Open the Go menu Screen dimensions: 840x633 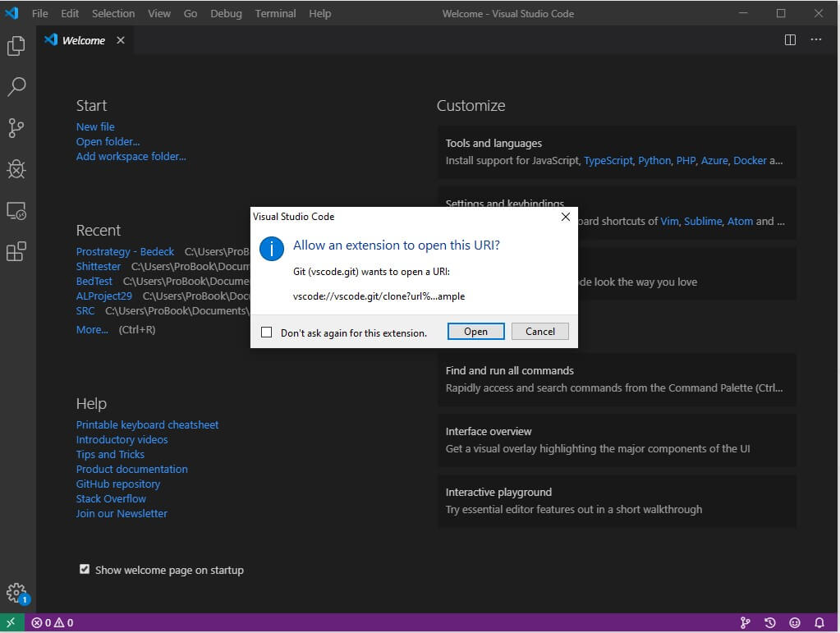click(190, 13)
